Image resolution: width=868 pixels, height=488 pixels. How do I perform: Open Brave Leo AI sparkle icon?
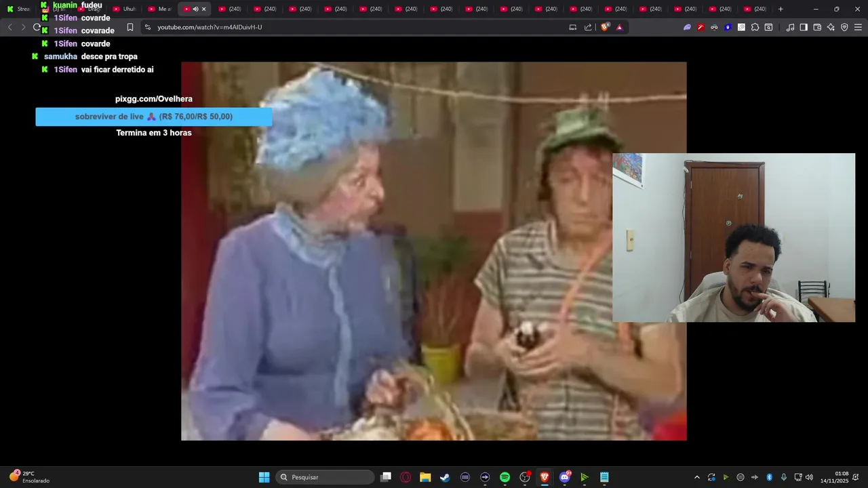831,27
